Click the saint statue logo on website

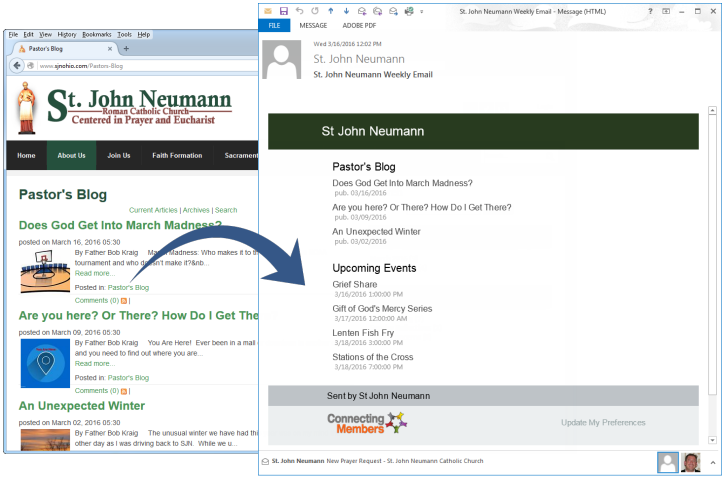pyautogui.click(x=26, y=108)
